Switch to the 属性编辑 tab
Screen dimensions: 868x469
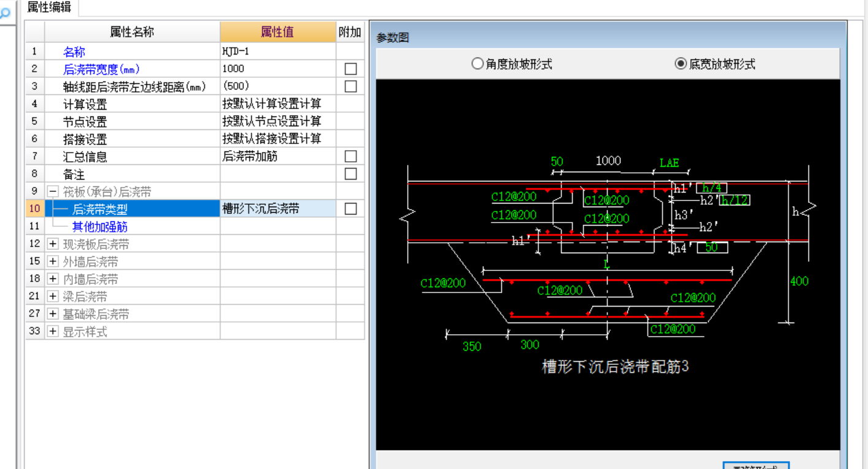[49, 7]
